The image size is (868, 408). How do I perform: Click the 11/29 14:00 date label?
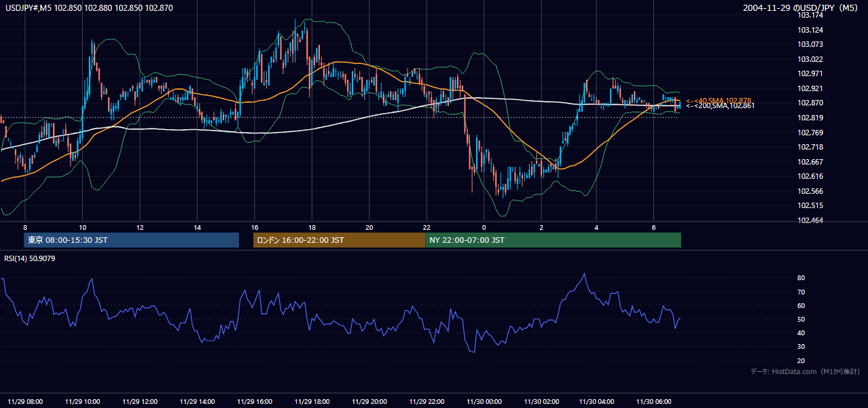[197, 402]
